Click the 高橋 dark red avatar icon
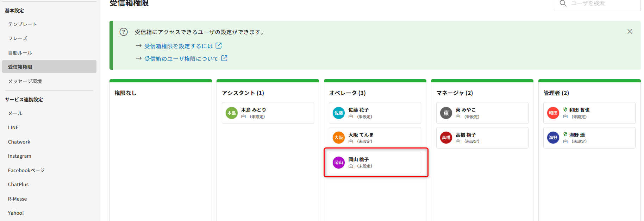644x221 pixels. click(x=446, y=138)
